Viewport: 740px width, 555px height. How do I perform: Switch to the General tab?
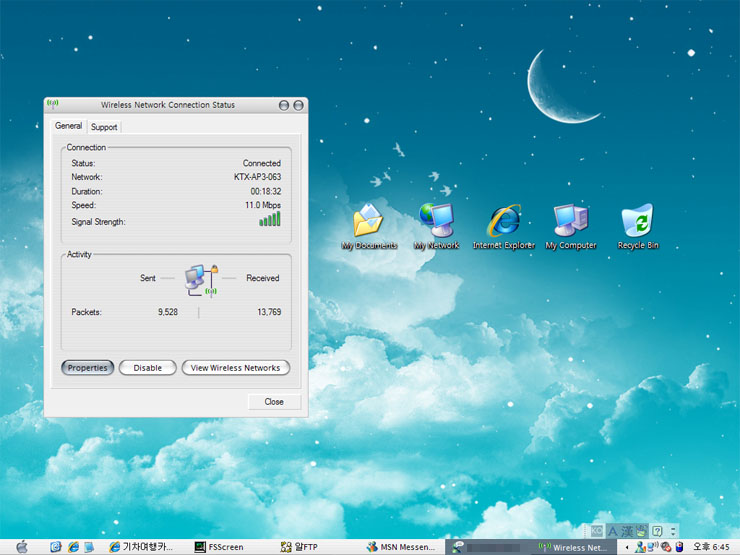point(68,126)
